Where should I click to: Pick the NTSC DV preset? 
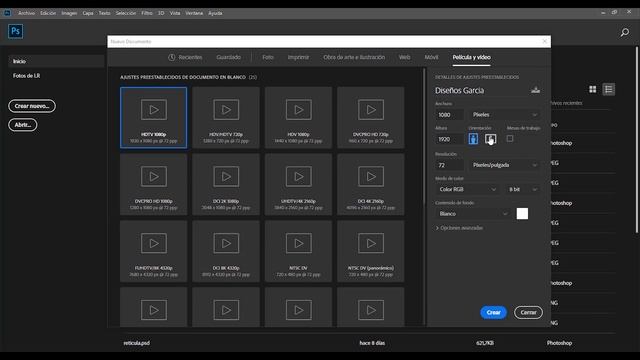[x=298, y=251]
